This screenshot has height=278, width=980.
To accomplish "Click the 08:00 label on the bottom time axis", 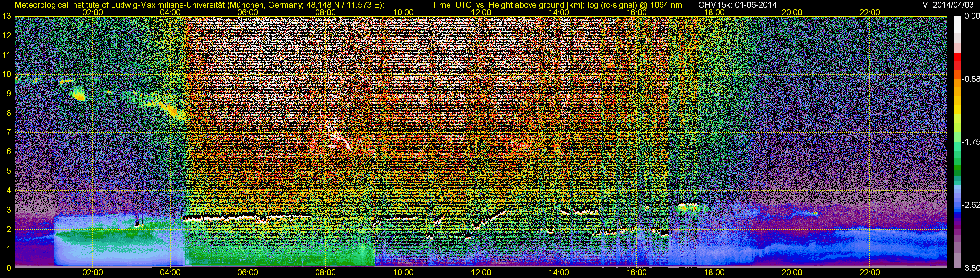I will pyautogui.click(x=325, y=273).
